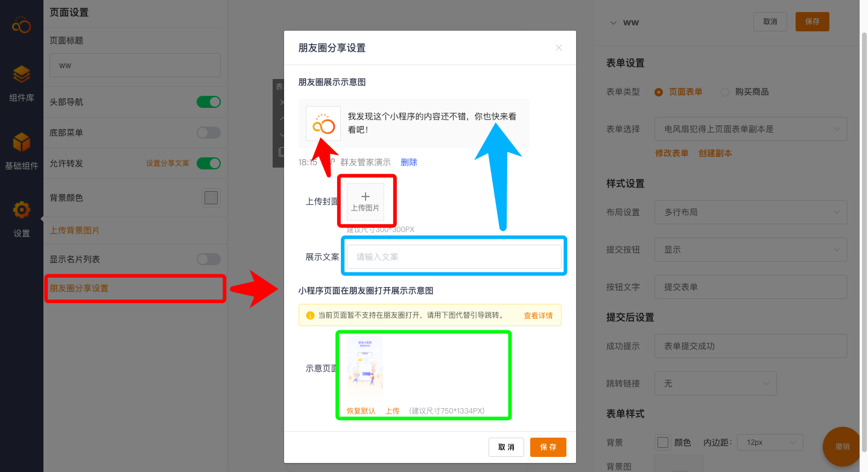The height and width of the screenshot is (472, 868).
Task: Expand the 表单选择 dropdown
Action: click(x=750, y=129)
